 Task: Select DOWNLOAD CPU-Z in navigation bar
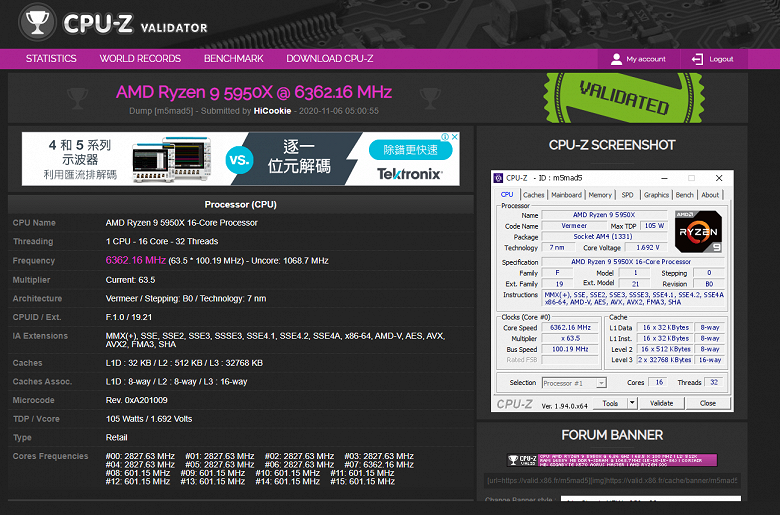point(328,59)
